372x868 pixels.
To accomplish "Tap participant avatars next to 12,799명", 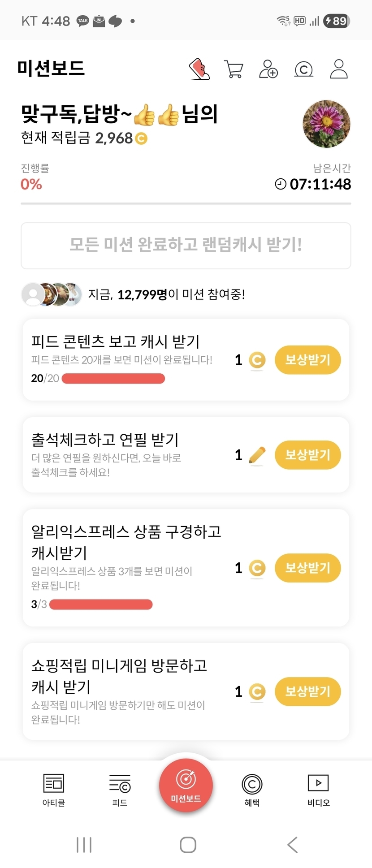I will (52, 294).
